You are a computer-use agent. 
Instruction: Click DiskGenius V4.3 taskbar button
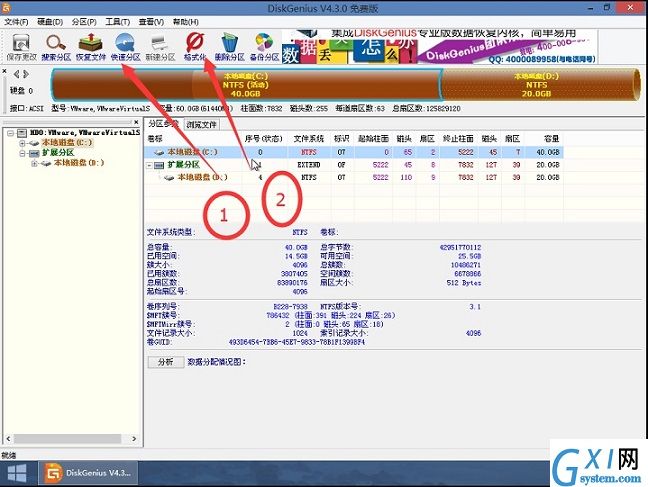tap(88, 473)
